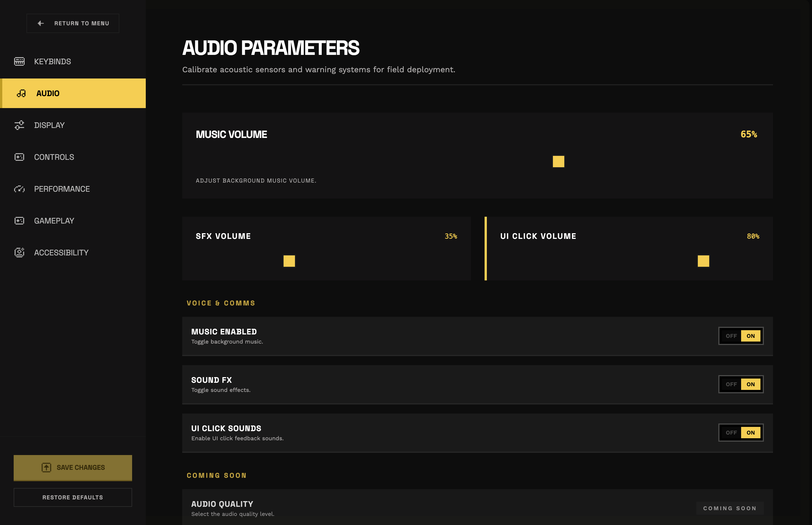
Task: Click the gauge icon beside Performance
Action: 19,189
